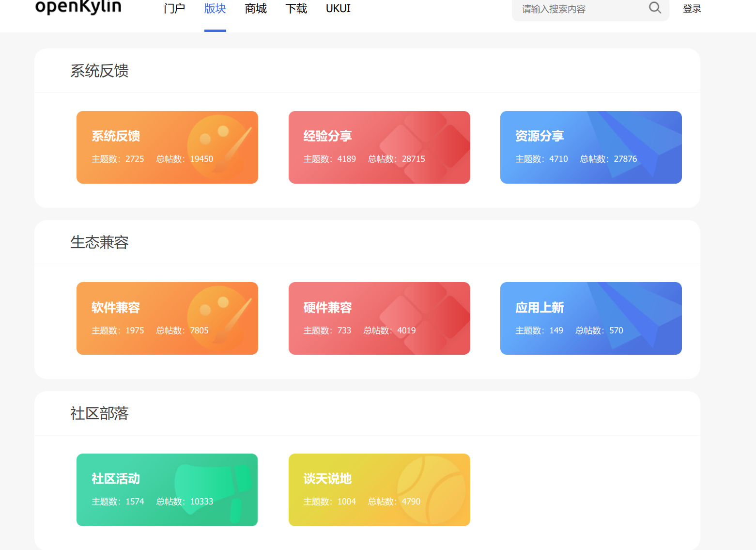Open the 谈天说地 board card
Image resolution: width=756 pixels, height=550 pixels.
click(x=379, y=489)
